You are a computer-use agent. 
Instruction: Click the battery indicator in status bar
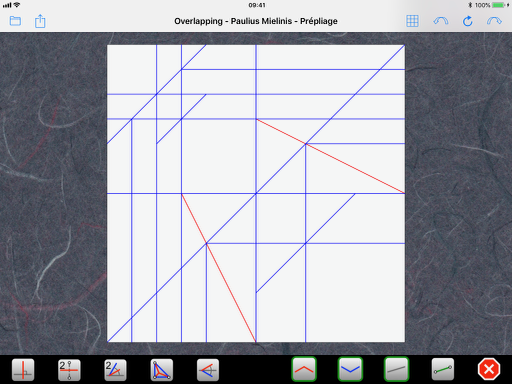click(498, 5)
